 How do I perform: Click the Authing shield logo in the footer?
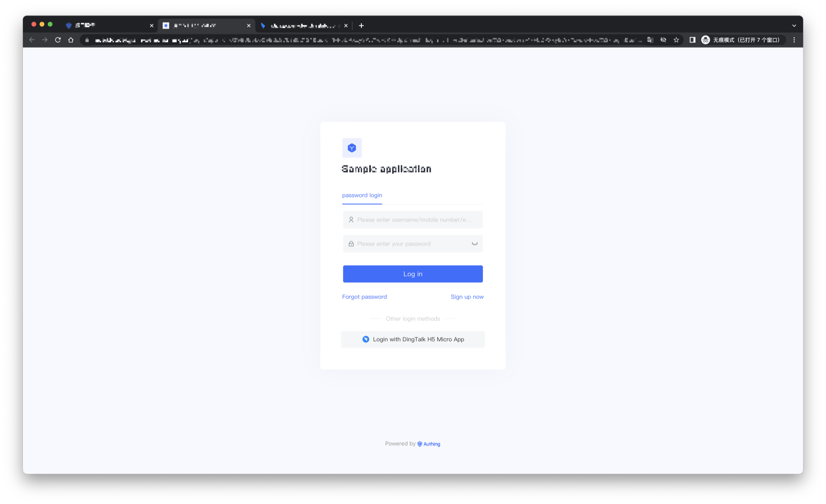tap(419, 443)
